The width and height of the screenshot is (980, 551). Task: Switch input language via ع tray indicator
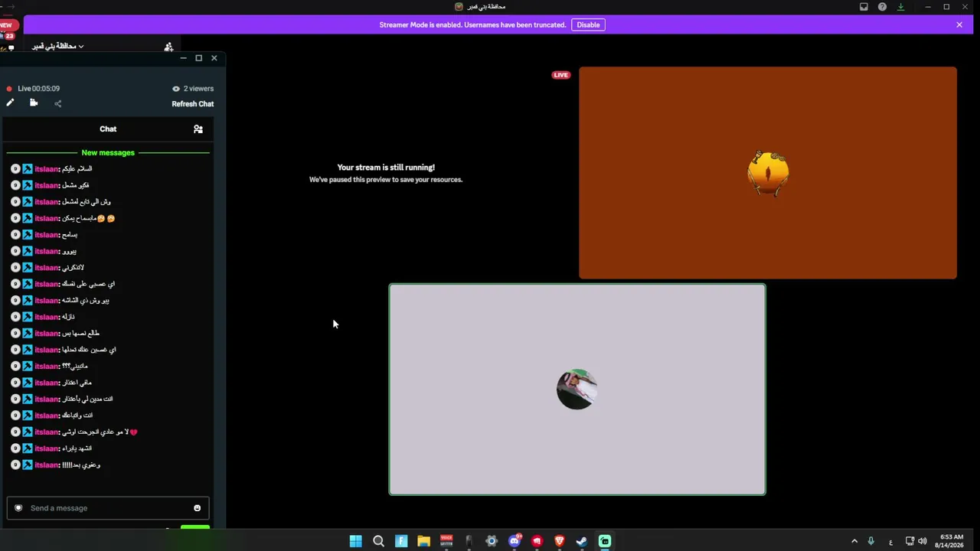point(890,541)
